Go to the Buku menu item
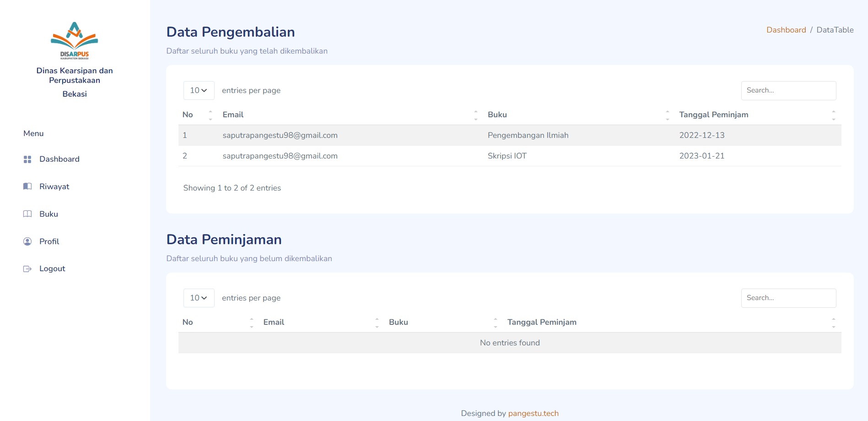This screenshot has height=421, width=868. pyautogui.click(x=49, y=214)
